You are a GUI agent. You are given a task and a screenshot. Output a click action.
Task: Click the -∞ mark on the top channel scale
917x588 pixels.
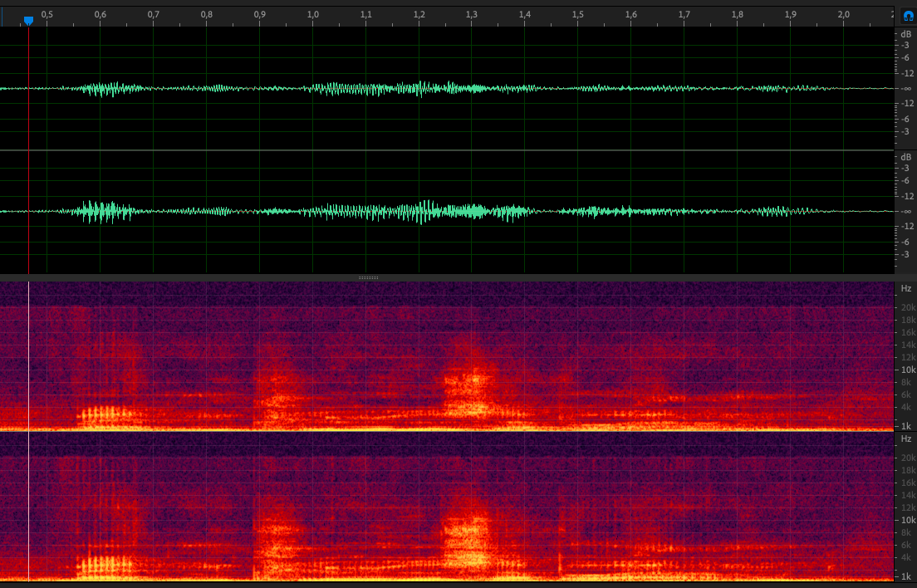point(906,88)
